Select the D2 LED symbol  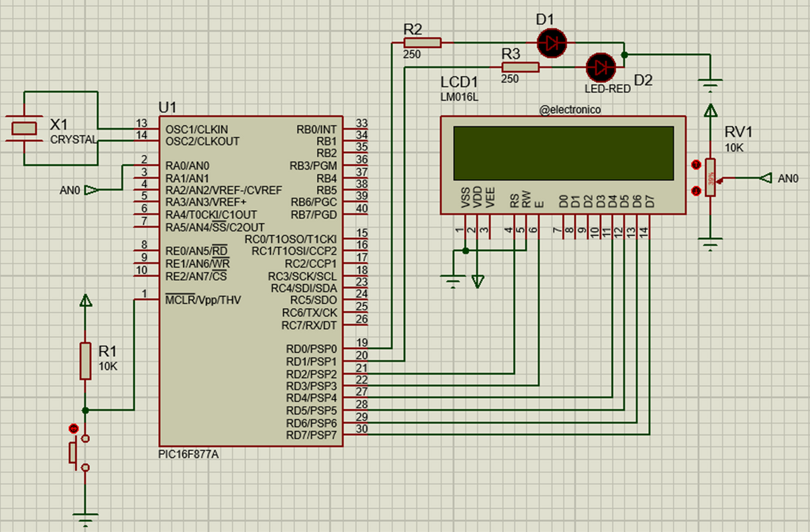601,67
